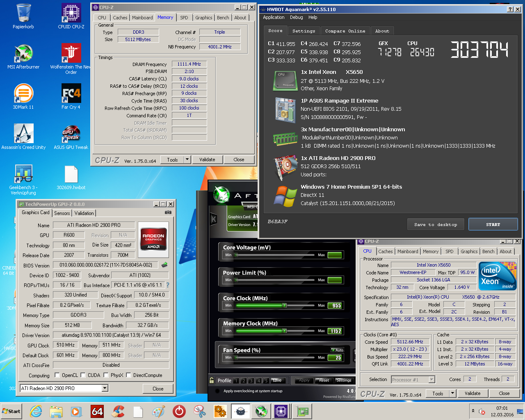Viewport: 525px width, 420px height.
Task: Click the Internet Explorer taskbar icon
Action: coord(36,411)
